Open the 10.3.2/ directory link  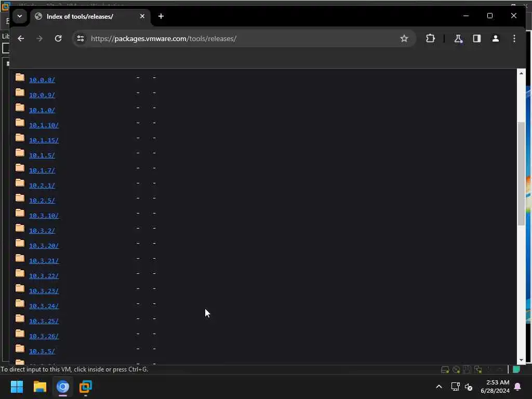click(x=42, y=231)
